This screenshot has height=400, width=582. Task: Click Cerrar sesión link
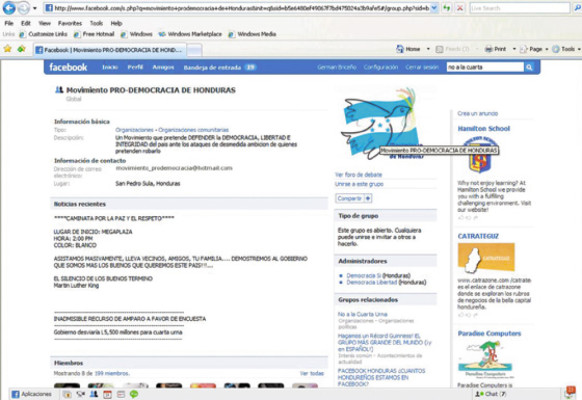[x=422, y=67]
